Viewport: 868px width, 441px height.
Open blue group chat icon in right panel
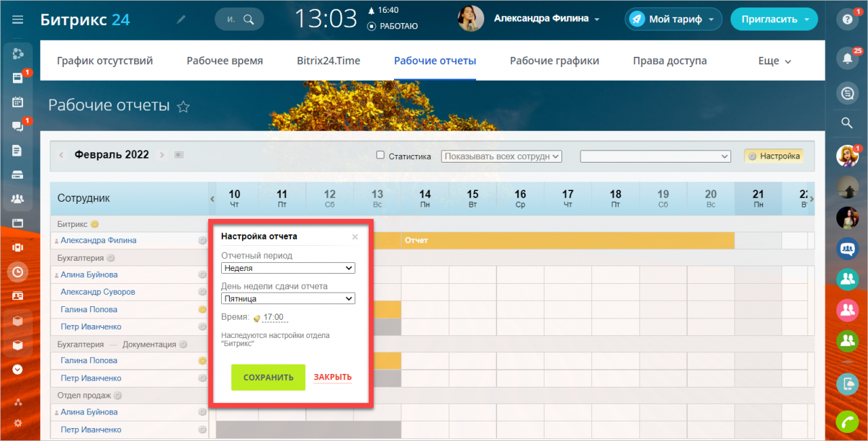pos(847,249)
